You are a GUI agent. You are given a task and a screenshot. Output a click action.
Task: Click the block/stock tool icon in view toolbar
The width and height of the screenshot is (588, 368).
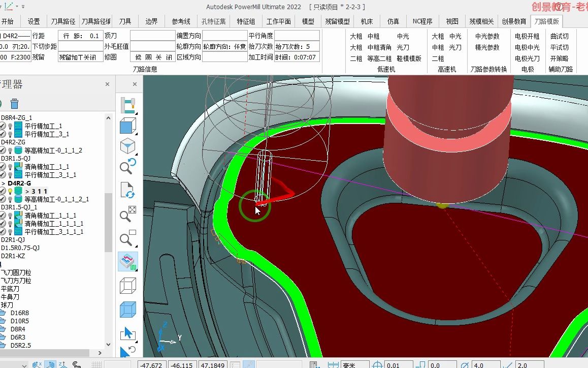point(128,106)
